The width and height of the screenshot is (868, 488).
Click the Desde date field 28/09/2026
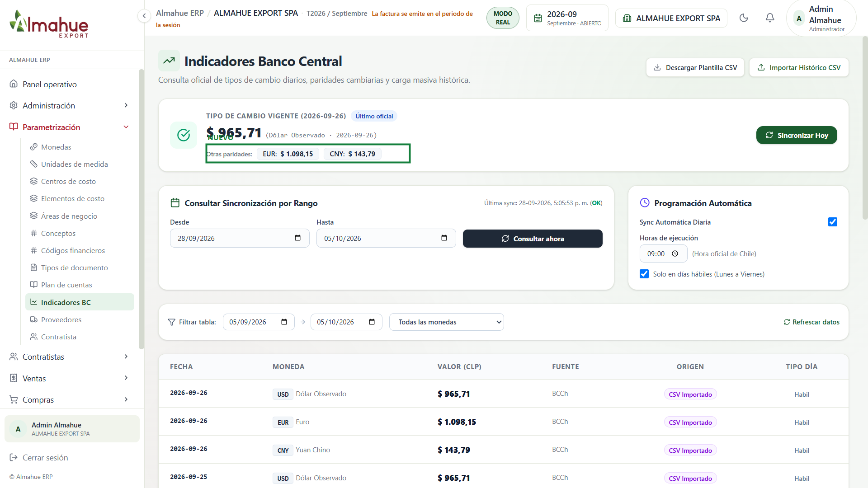coord(240,238)
